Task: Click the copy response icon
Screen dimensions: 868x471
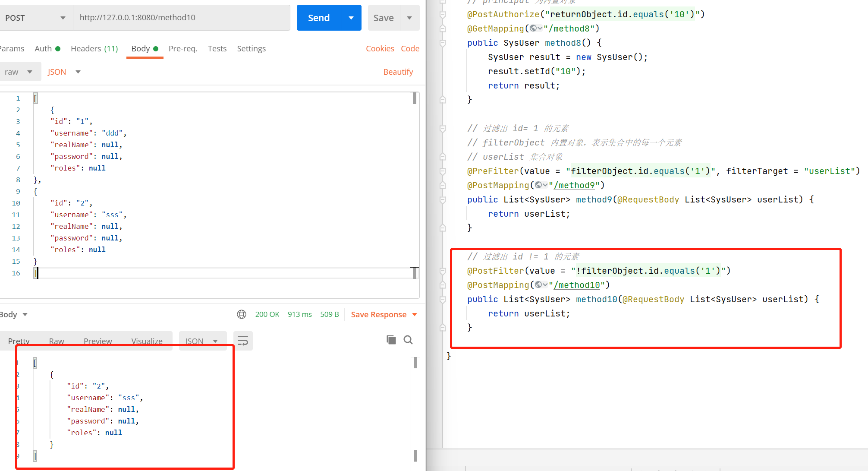Action: (391, 340)
